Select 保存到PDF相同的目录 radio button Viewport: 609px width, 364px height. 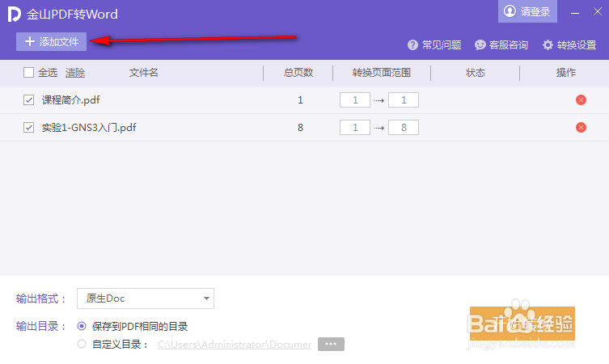[82, 326]
